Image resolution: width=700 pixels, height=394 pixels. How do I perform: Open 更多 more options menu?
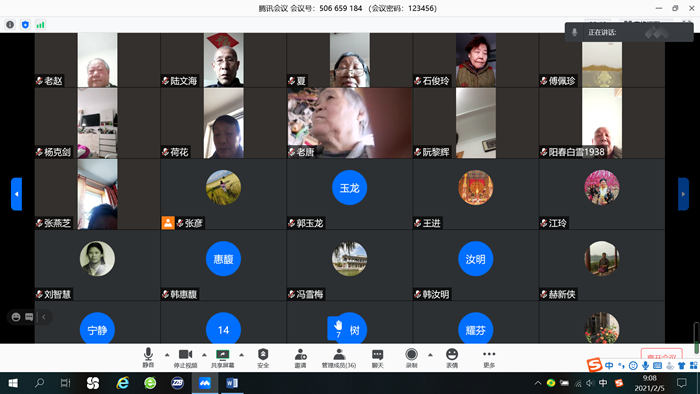pyautogui.click(x=489, y=358)
